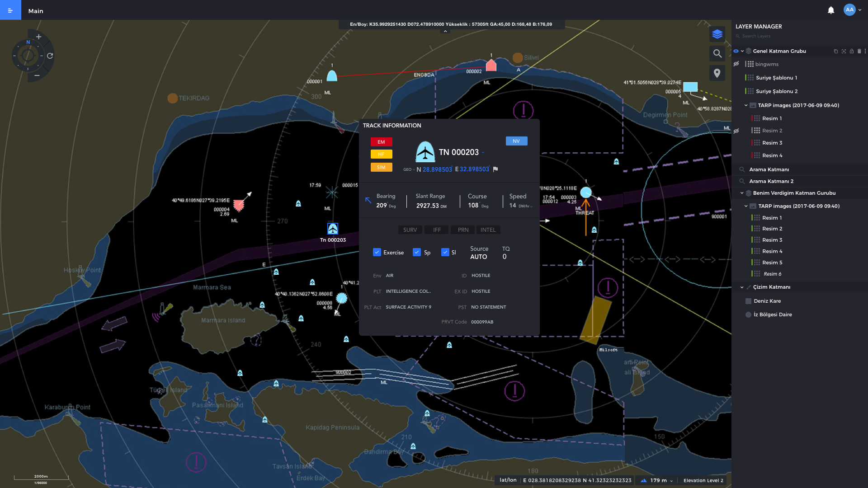Open the GEO coordinate format dropdown
The width and height of the screenshot is (868, 488).
[409, 170]
